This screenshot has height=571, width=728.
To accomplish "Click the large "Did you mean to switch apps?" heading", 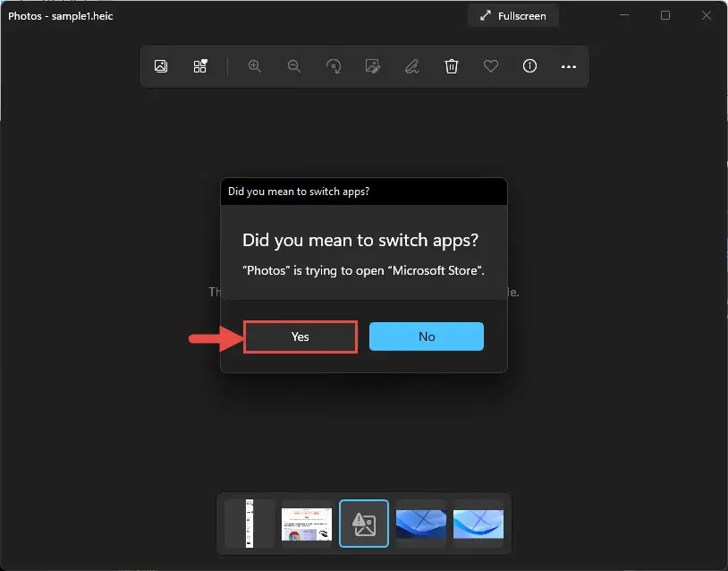I will coord(360,240).
